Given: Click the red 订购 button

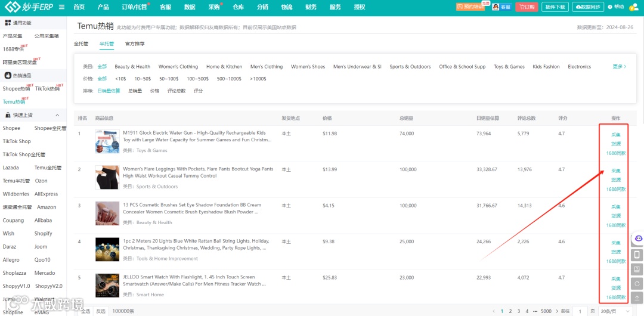Looking at the screenshot, I should 527,7.
